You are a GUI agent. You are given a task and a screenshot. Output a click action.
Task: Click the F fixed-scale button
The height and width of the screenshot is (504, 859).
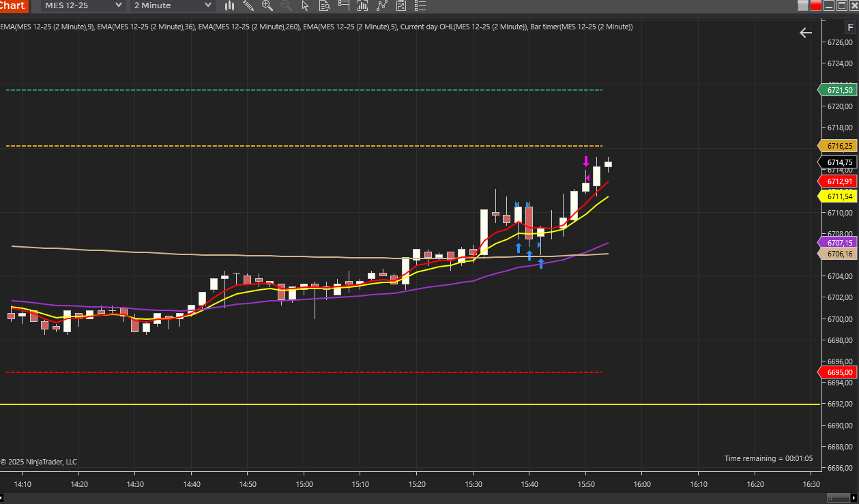(x=851, y=28)
